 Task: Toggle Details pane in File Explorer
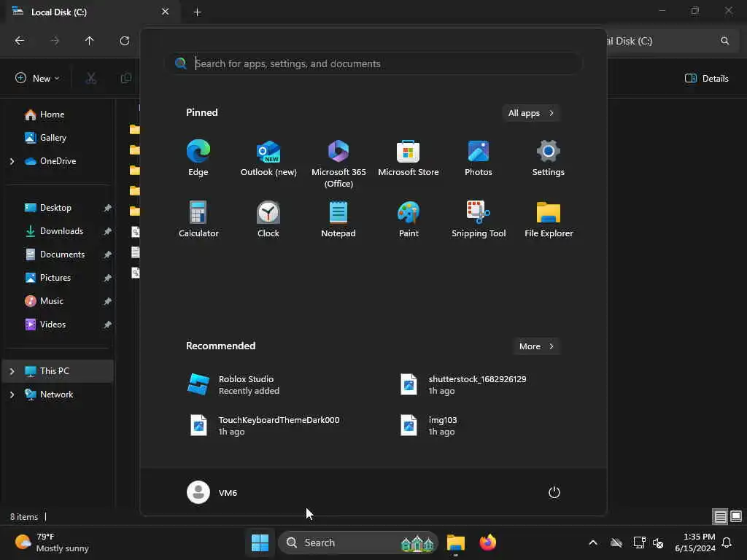point(706,78)
